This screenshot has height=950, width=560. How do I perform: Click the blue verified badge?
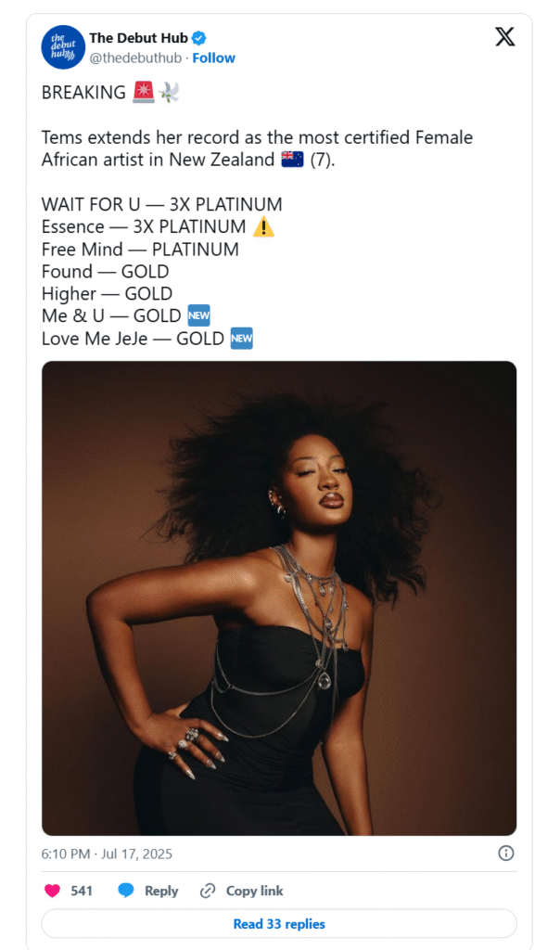[199, 38]
